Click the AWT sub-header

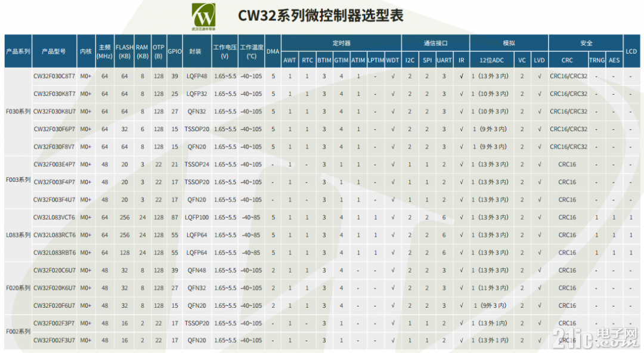pyautogui.click(x=290, y=60)
